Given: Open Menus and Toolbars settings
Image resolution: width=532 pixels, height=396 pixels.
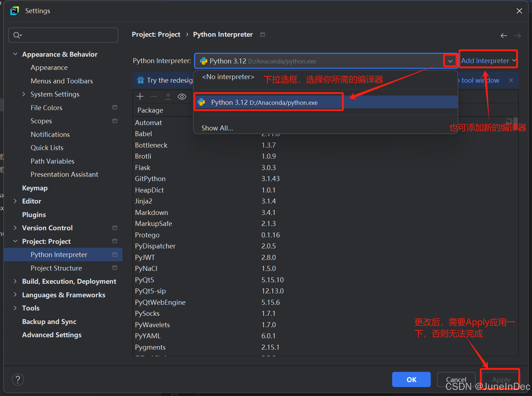Looking at the screenshot, I should pyautogui.click(x=62, y=81).
